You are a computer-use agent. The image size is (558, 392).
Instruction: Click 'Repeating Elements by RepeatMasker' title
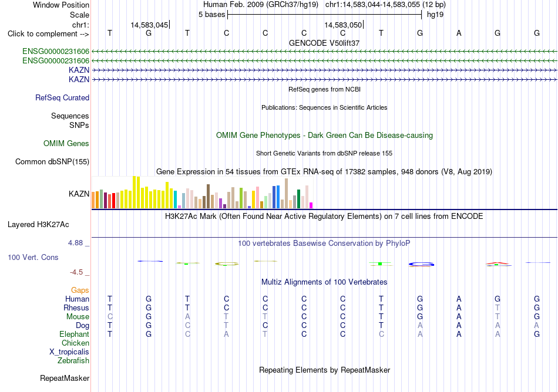click(x=324, y=370)
